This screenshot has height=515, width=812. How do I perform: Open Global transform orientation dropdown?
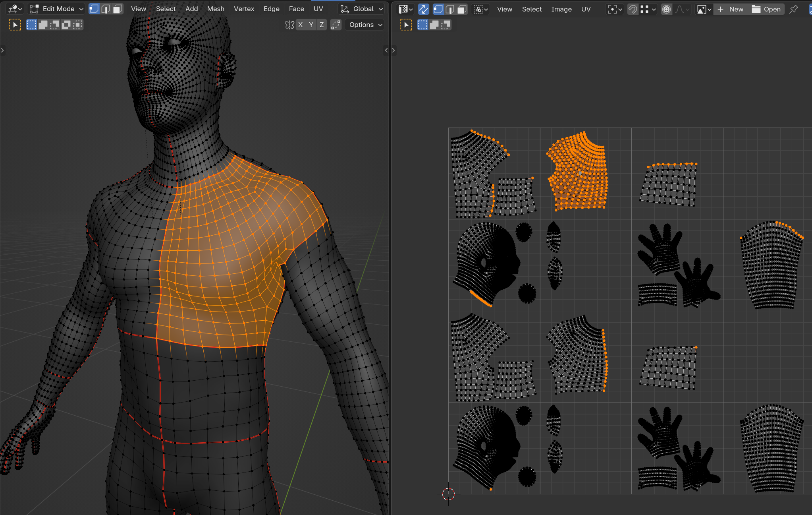(x=362, y=9)
